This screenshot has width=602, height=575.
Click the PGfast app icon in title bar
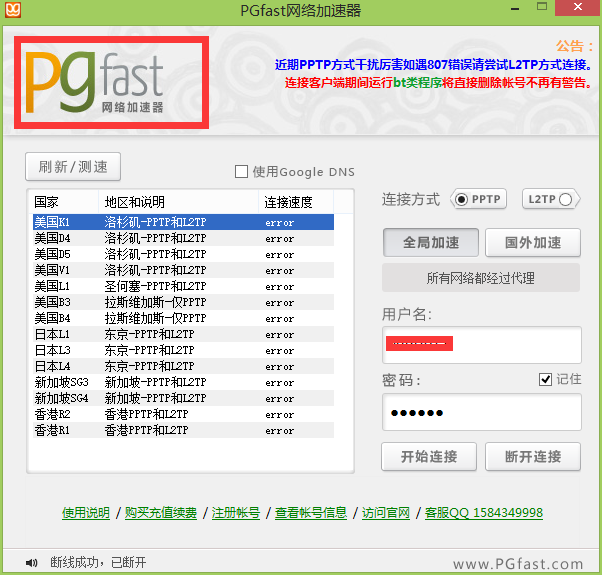[13, 10]
